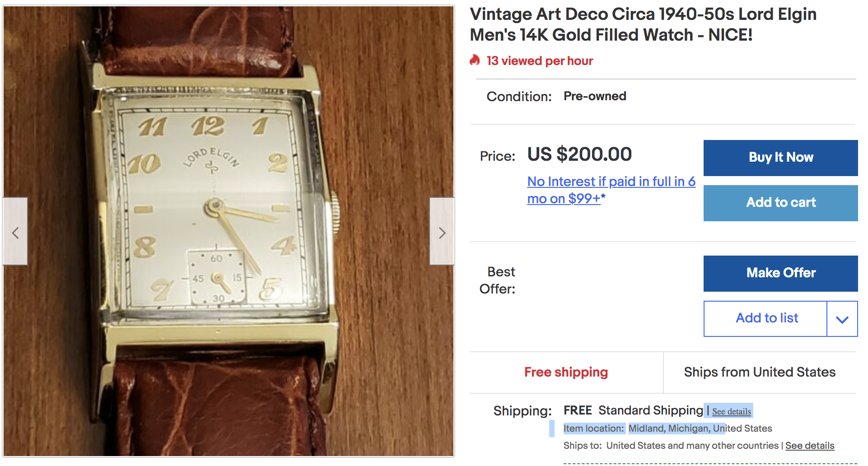Click Ships from United States text
This screenshot has height=466, width=868.
click(x=760, y=372)
